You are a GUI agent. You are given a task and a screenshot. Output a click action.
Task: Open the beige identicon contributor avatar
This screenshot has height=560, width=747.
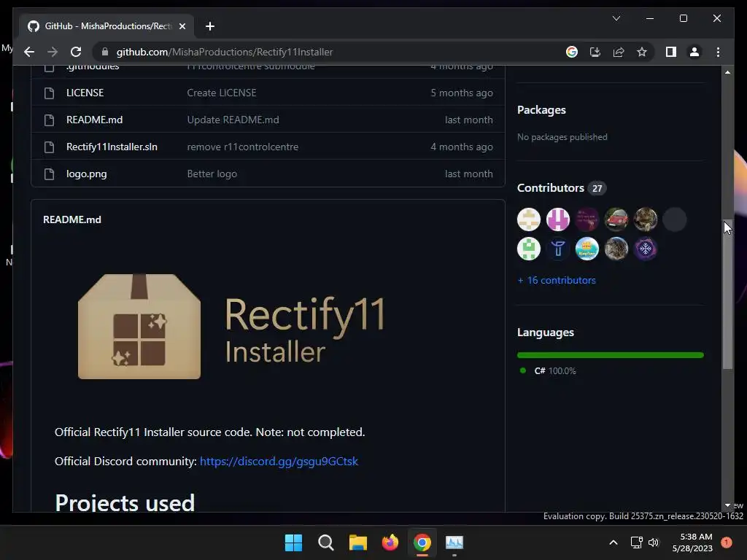[529, 220]
